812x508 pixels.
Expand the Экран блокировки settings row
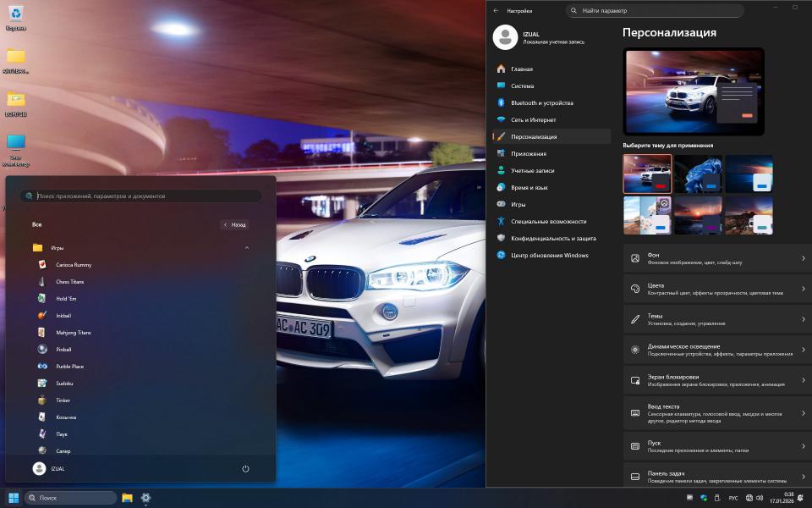716,380
